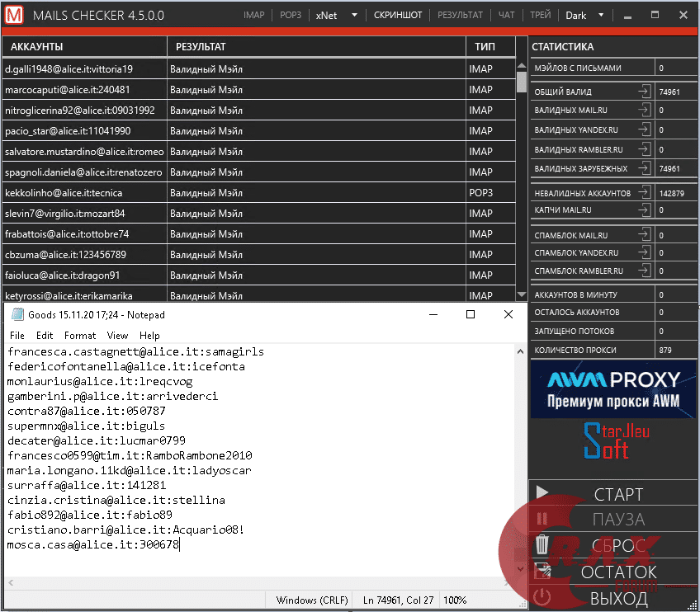Select the cbzuma@alice.it:123456789 row
Viewport: 700px width, 612px height.
[x=259, y=254]
